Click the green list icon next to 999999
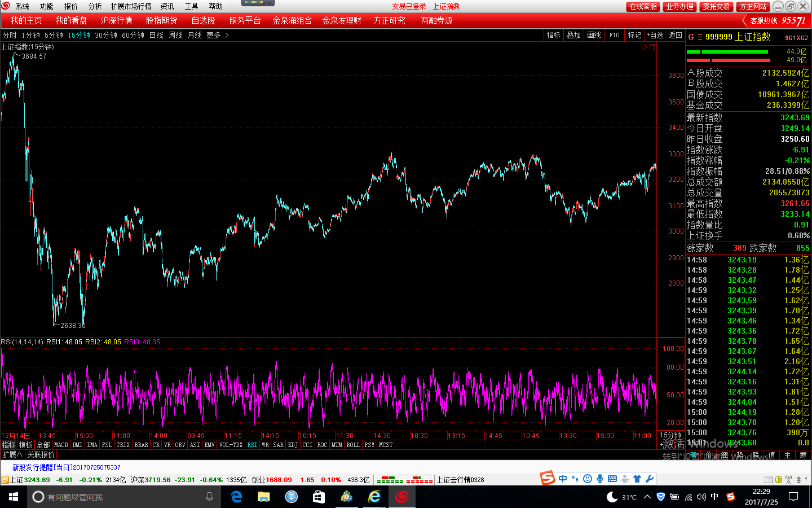The width and height of the screenshot is (812, 508). coord(700,37)
